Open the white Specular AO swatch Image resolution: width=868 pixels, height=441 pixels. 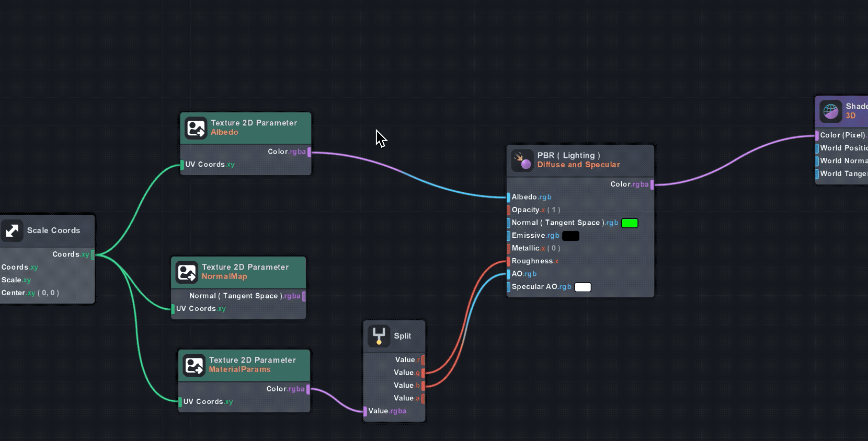(583, 287)
